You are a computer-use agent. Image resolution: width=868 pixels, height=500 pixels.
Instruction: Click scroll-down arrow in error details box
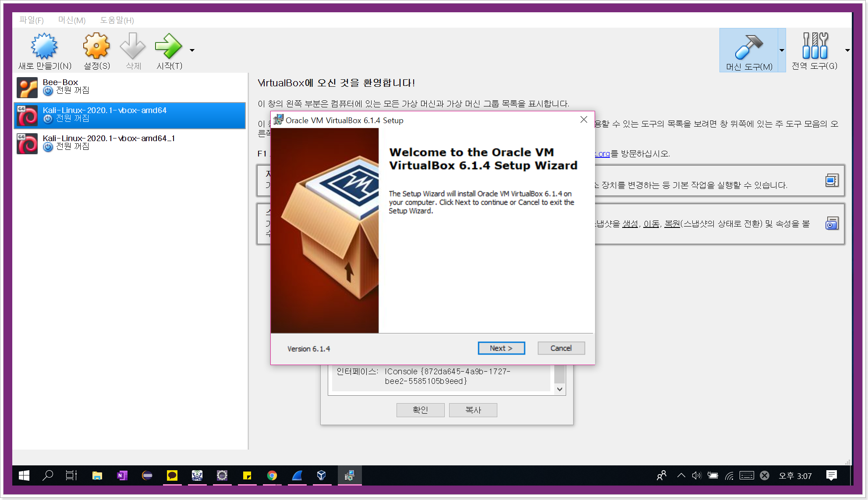pos(560,389)
